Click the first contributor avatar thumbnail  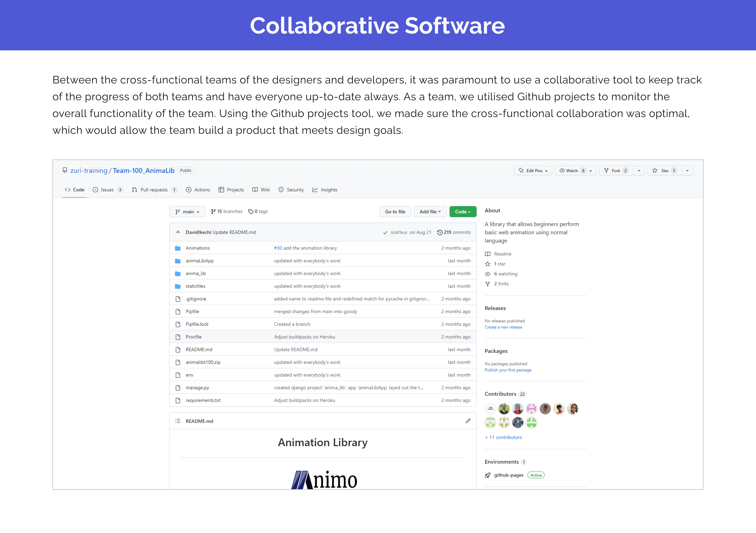(490, 409)
